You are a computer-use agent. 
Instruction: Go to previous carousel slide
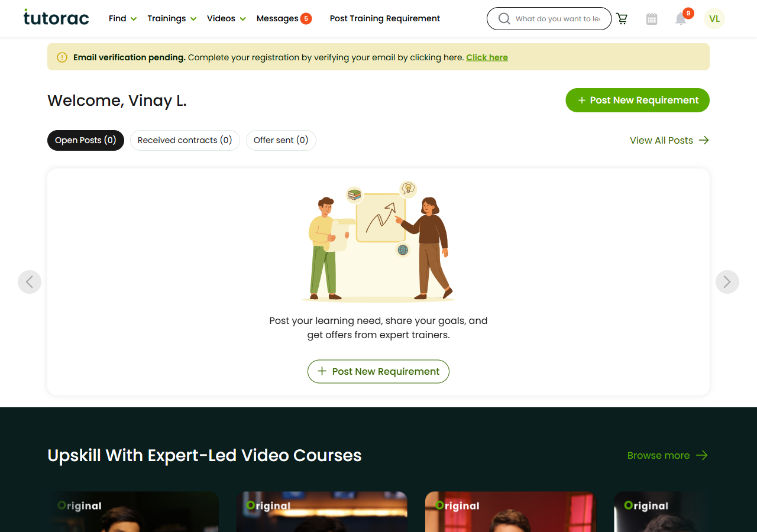(x=30, y=282)
